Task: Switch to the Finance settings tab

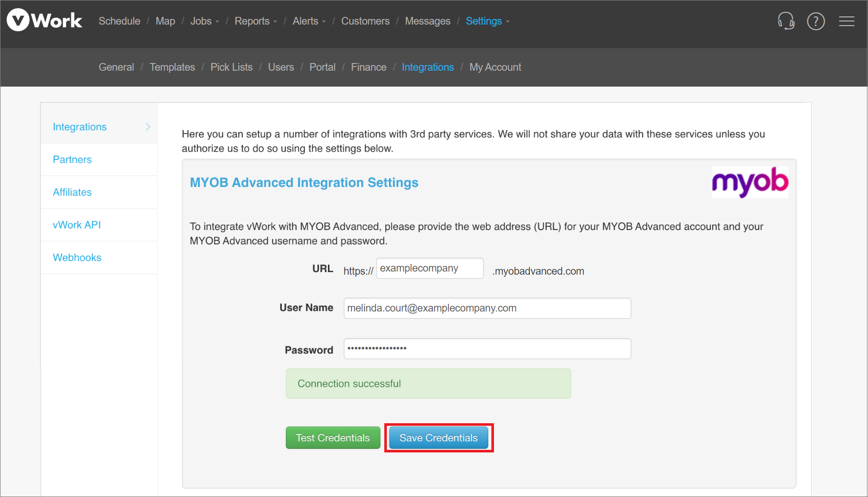Action: [x=368, y=67]
